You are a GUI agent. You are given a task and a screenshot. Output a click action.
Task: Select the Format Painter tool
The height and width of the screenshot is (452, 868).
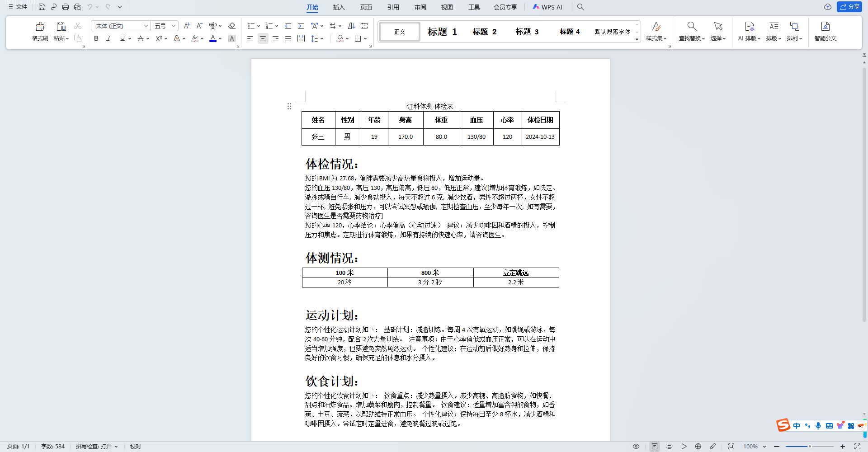click(40, 31)
